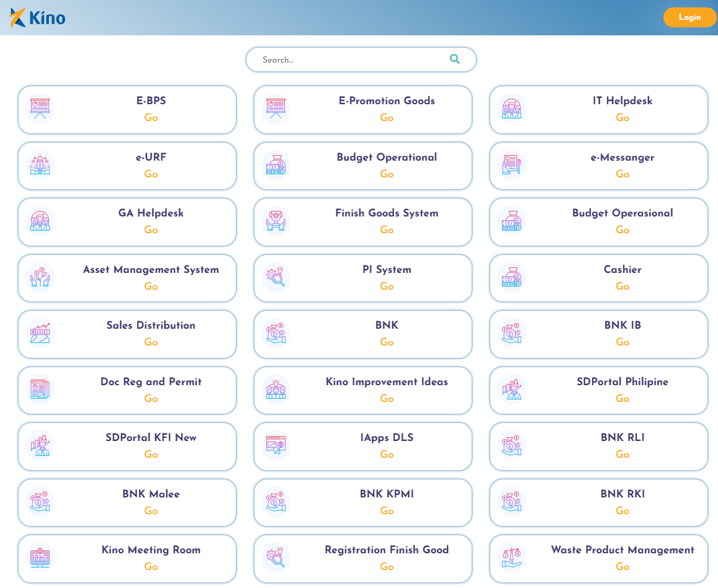Image resolution: width=718 pixels, height=588 pixels.
Task: Select the BNK IB title
Action: (x=623, y=325)
